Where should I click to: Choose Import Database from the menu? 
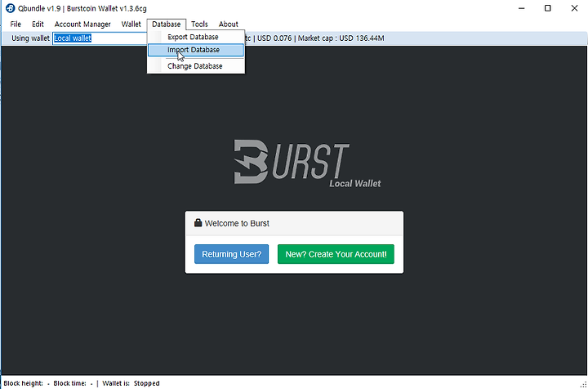[x=196, y=50]
